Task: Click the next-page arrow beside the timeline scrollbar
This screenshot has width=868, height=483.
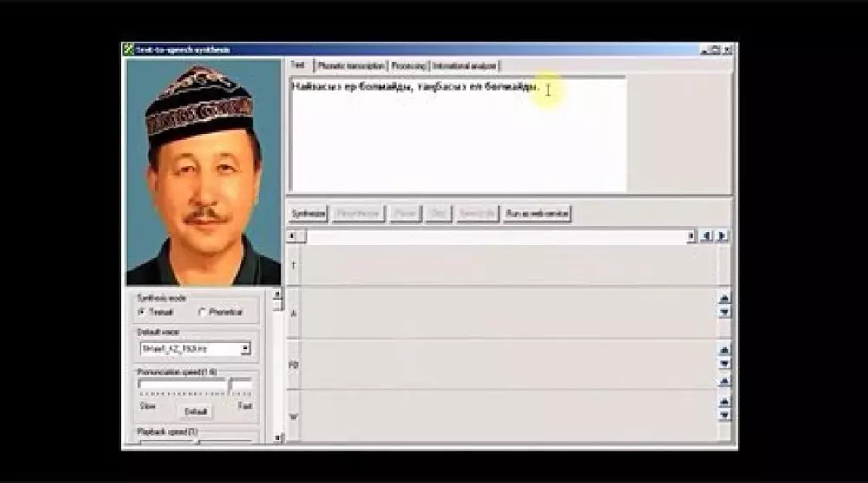Action: click(721, 236)
